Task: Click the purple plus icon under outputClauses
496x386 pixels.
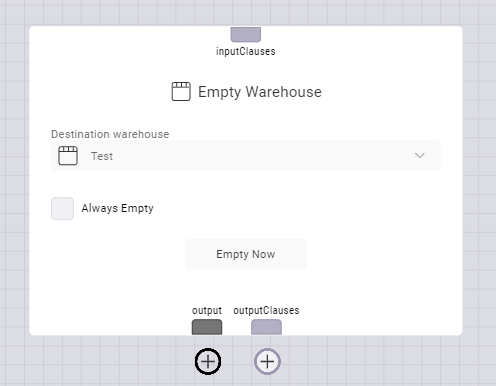Action: pos(267,361)
